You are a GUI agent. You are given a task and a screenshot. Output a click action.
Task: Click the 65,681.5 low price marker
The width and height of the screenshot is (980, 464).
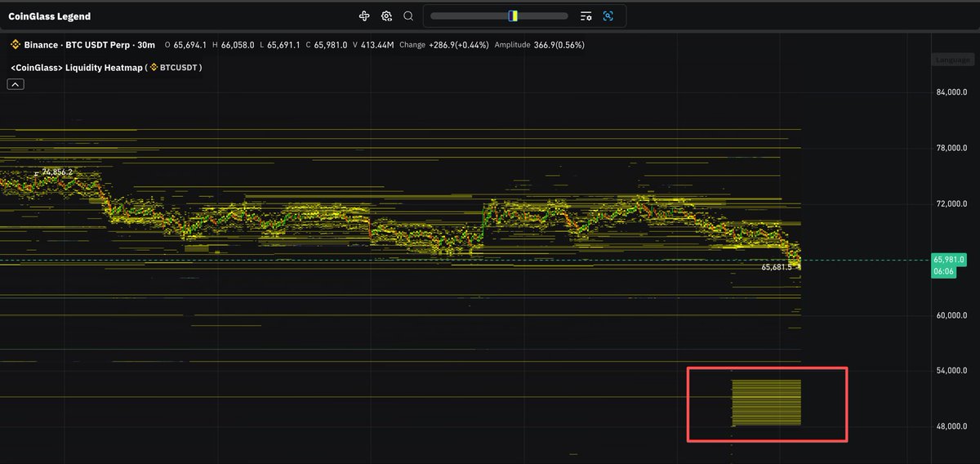(x=776, y=267)
